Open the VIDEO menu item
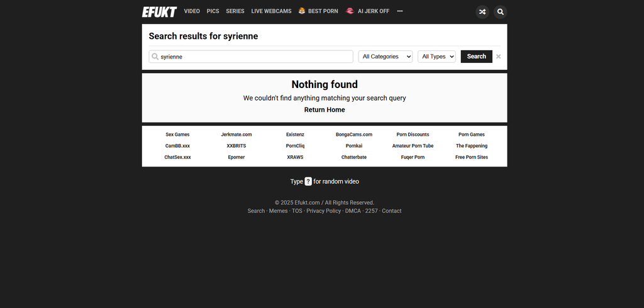Image resolution: width=644 pixels, height=308 pixels. 192,11
